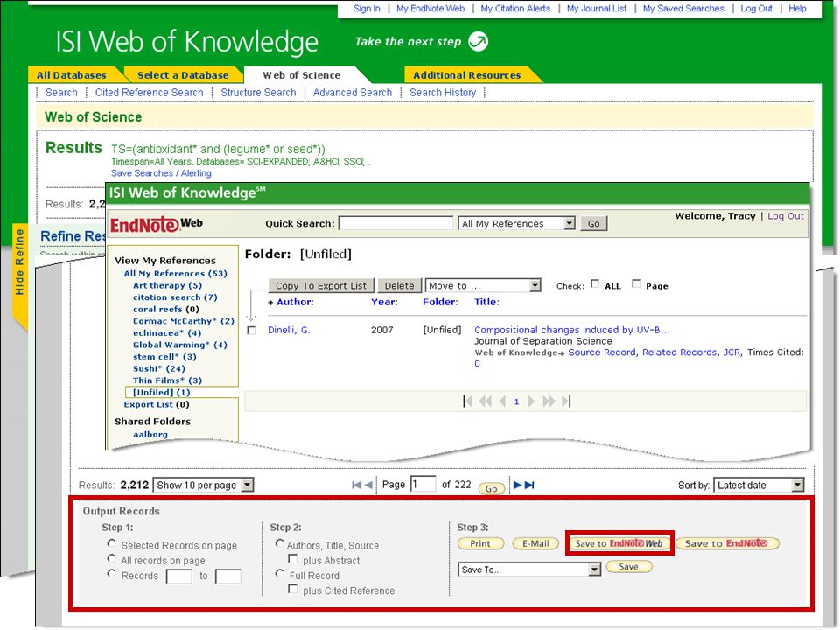
Task: Switch to the All Databases tab
Action: (x=72, y=75)
